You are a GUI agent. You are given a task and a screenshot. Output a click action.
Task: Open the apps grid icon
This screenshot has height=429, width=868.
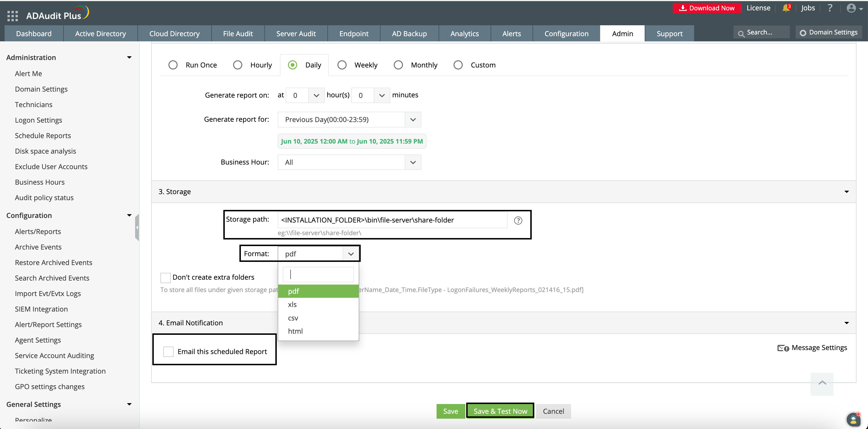pyautogui.click(x=12, y=16)
